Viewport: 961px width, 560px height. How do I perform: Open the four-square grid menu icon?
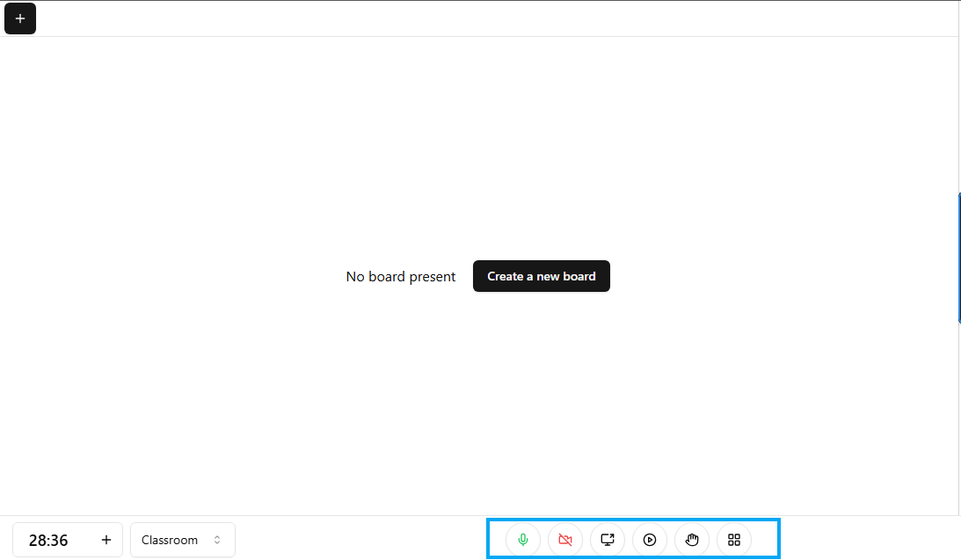point(734,540)
